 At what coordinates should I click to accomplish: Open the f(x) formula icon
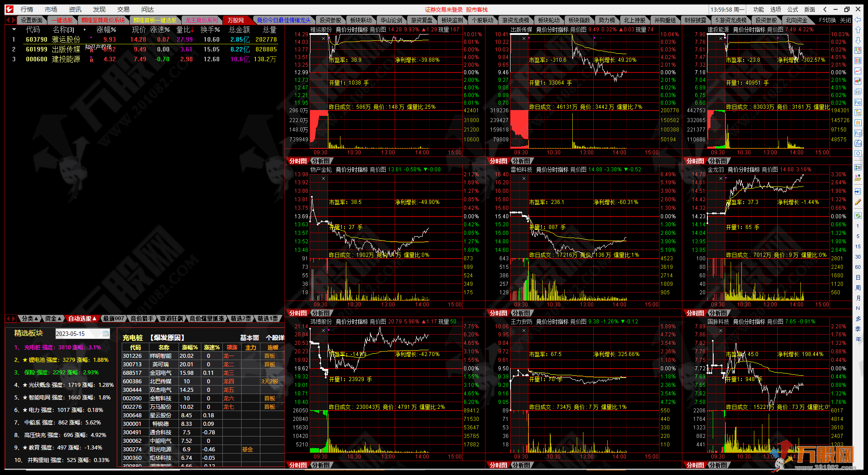coord(858,143)
